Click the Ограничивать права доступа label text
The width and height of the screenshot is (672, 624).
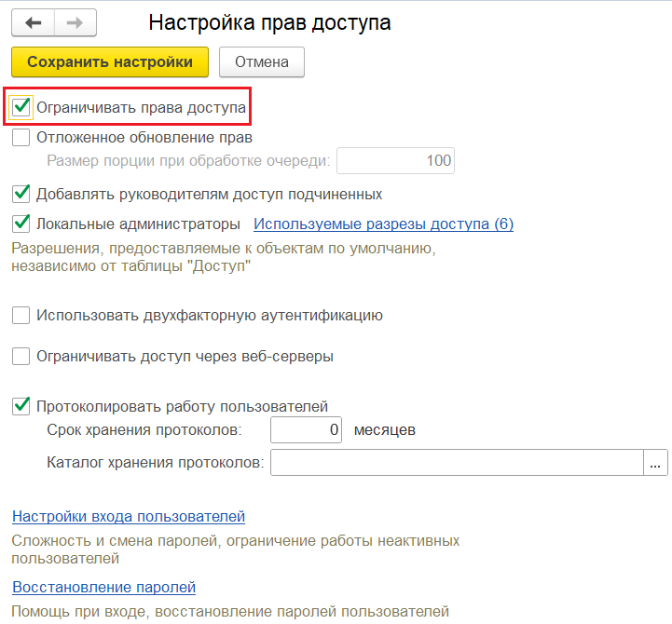141,108
